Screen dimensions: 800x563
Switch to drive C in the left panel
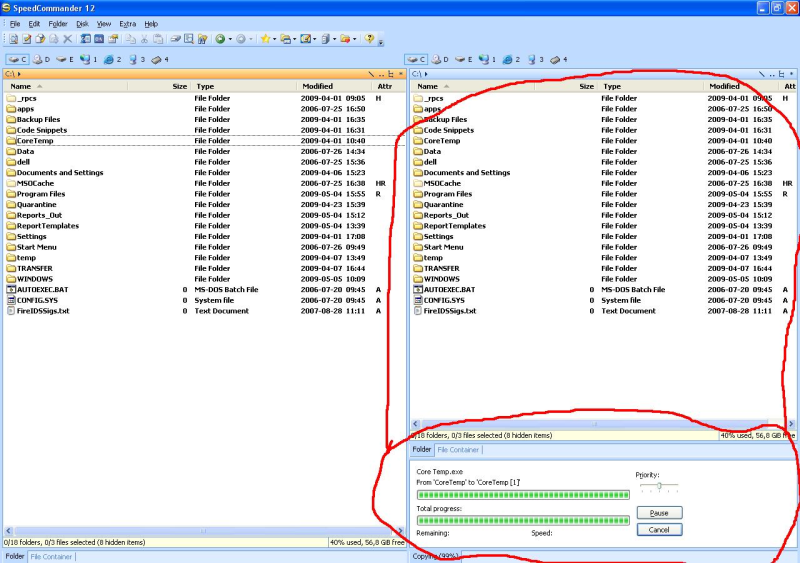[x=17, y=60]
